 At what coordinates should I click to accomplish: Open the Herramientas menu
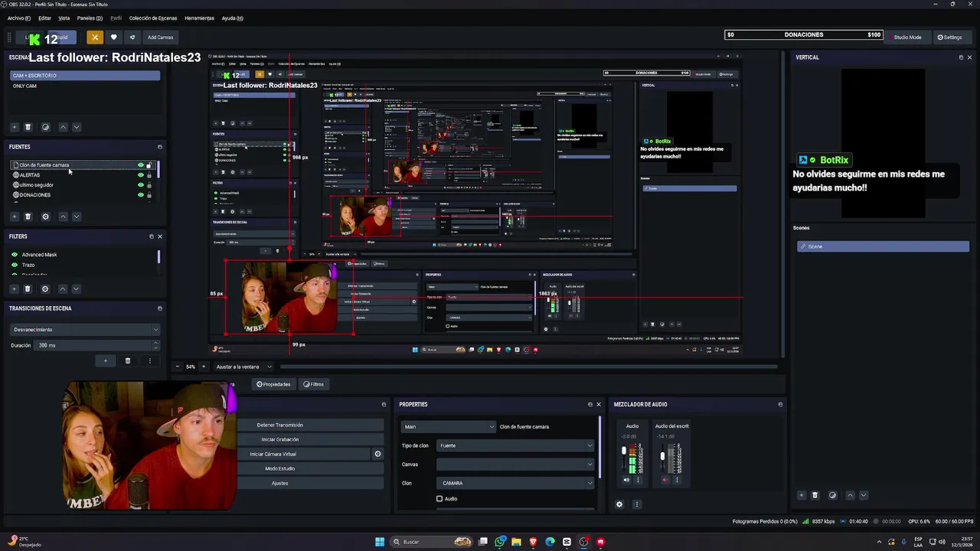200,18
